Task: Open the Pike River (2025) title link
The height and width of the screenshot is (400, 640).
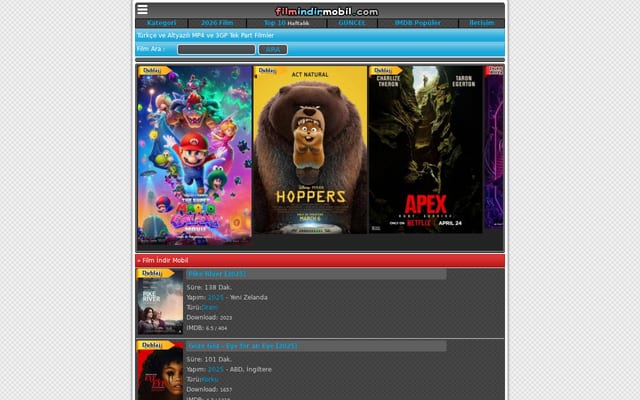Action: [x=217, y=274]
